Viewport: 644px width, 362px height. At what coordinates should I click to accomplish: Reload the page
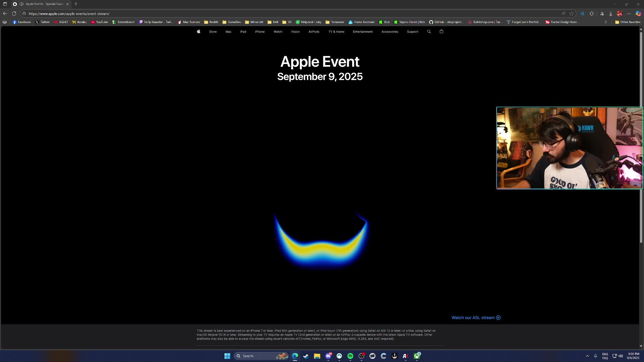pos(14,14)
